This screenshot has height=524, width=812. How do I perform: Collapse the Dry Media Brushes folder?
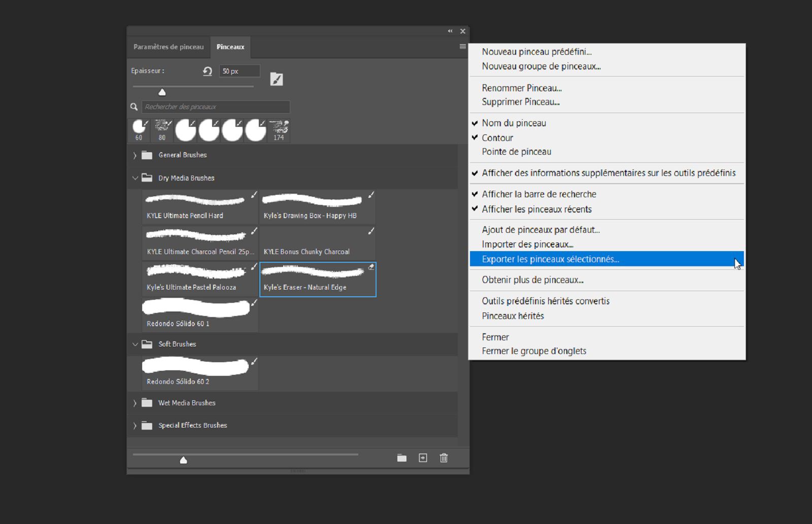(135, 178)
